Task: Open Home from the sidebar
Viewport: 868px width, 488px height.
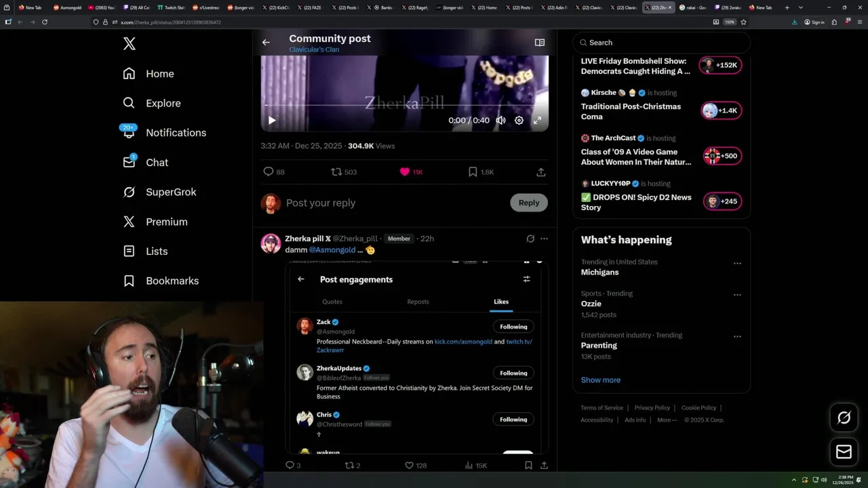Action: pos(149,74)
